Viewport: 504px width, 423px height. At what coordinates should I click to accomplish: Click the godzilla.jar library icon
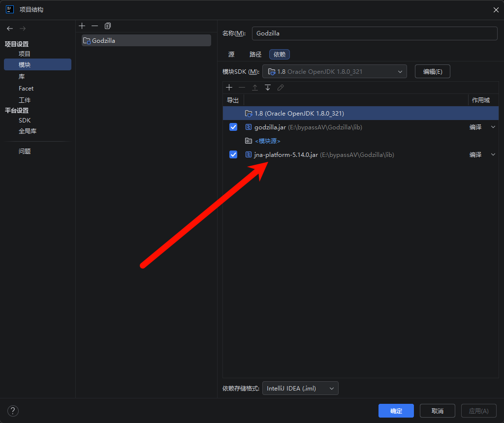(x=249, y=127)
